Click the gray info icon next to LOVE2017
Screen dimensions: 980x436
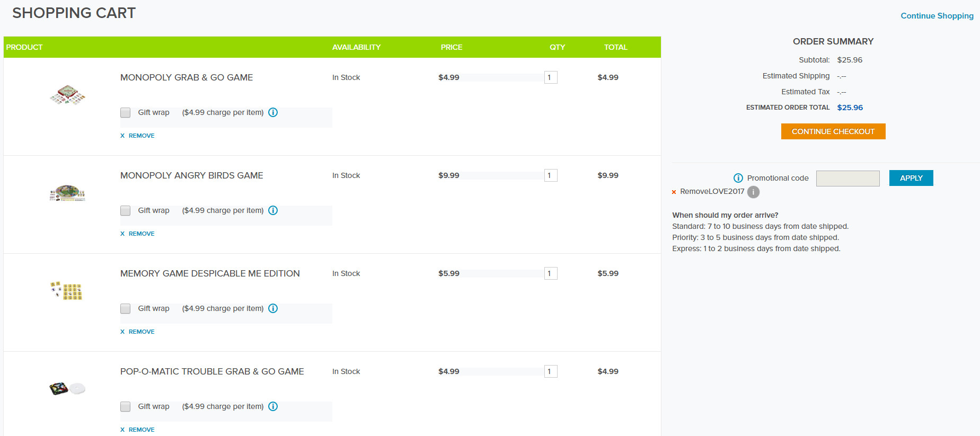(x=753, y=192)
